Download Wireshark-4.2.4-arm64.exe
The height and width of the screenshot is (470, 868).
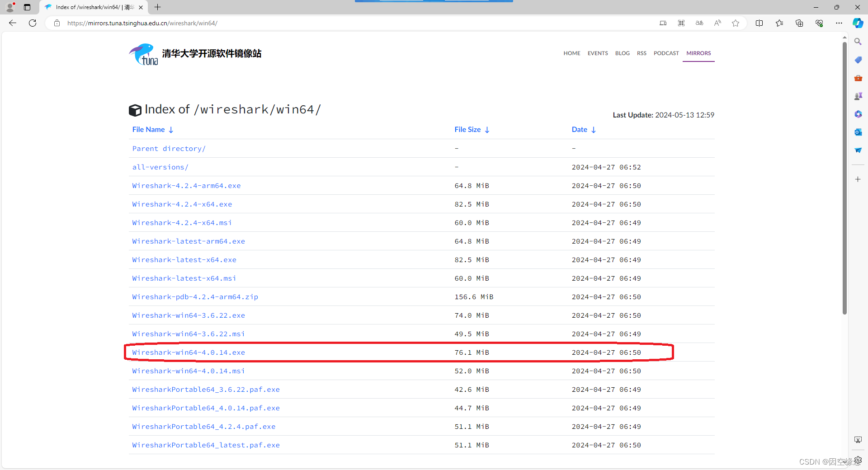click(186, 186)
